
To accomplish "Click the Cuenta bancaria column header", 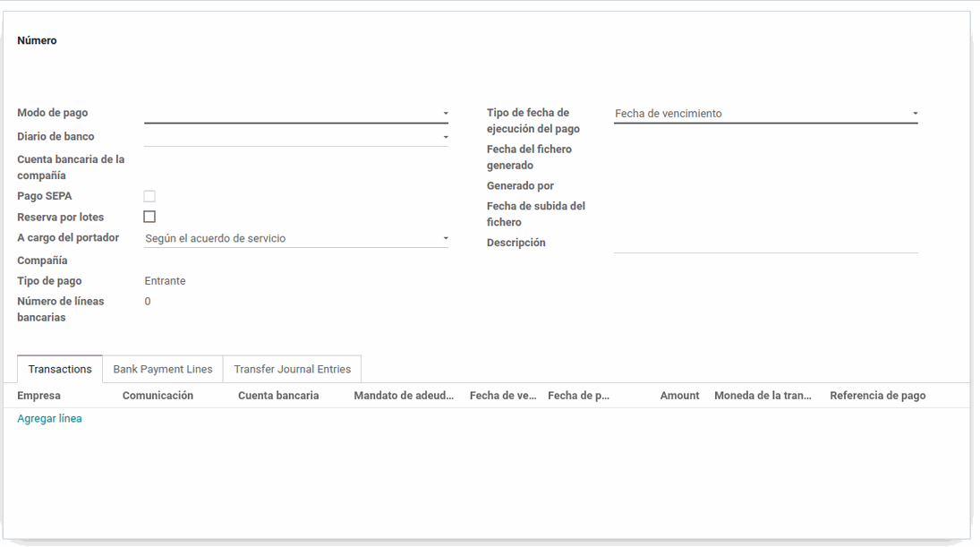I will pos(278,396).
